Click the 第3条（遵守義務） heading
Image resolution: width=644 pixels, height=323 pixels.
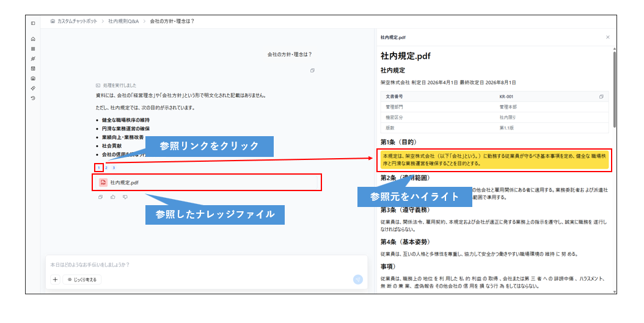[x=405, y=210]
